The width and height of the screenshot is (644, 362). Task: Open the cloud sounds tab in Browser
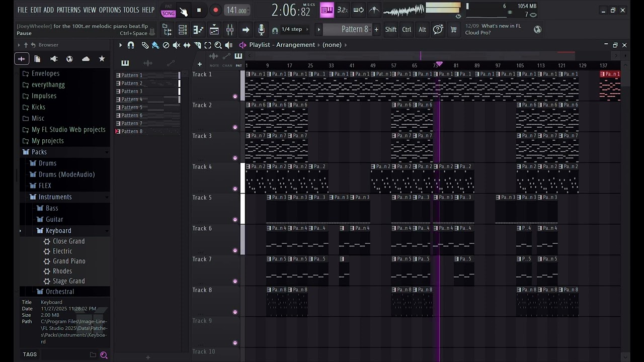pyautogui.click(x=86, y=59)
